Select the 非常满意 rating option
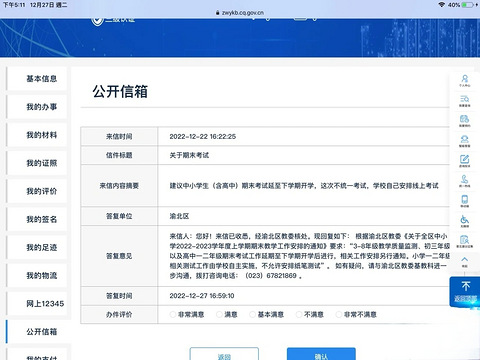 (187, 314)
